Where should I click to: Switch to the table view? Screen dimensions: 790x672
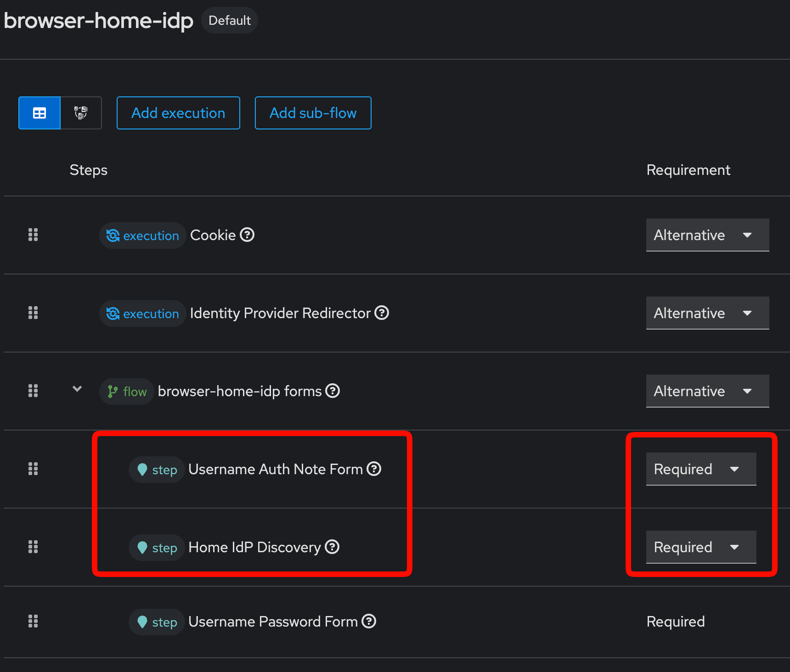click(x=39, y=113)
